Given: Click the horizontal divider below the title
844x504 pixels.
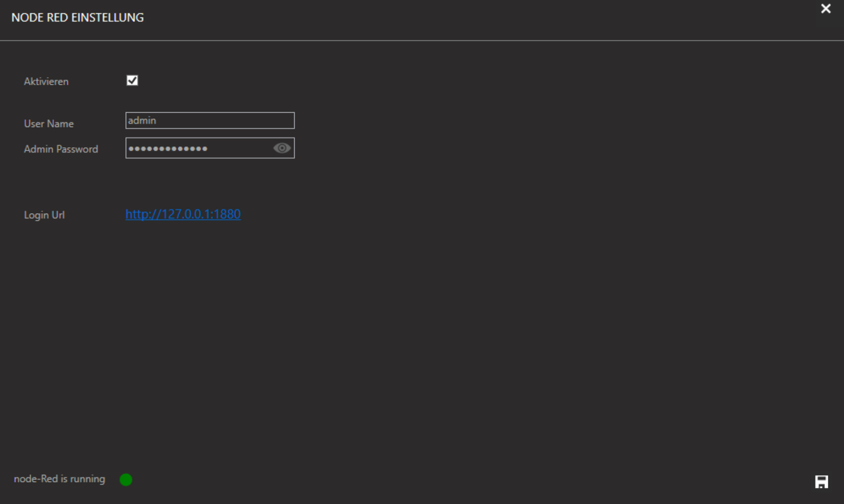Looking at the screenshot, I should click(422, 40).
